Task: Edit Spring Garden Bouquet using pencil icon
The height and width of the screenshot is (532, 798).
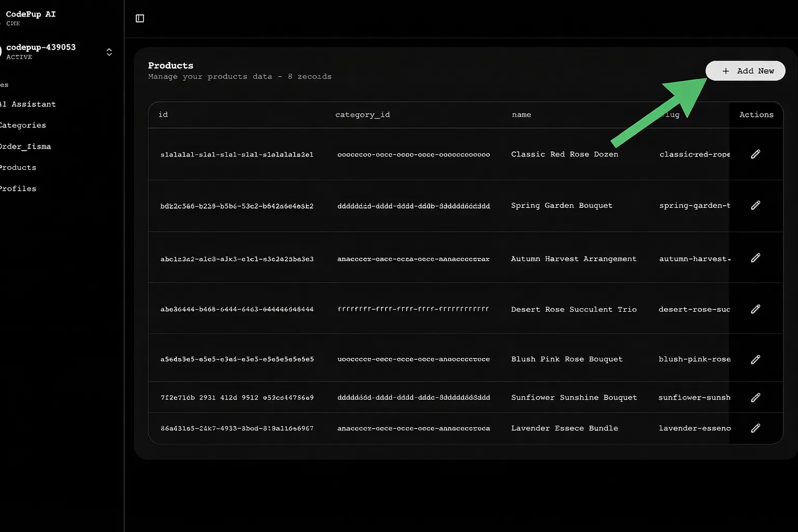Action: click(755, 205)
